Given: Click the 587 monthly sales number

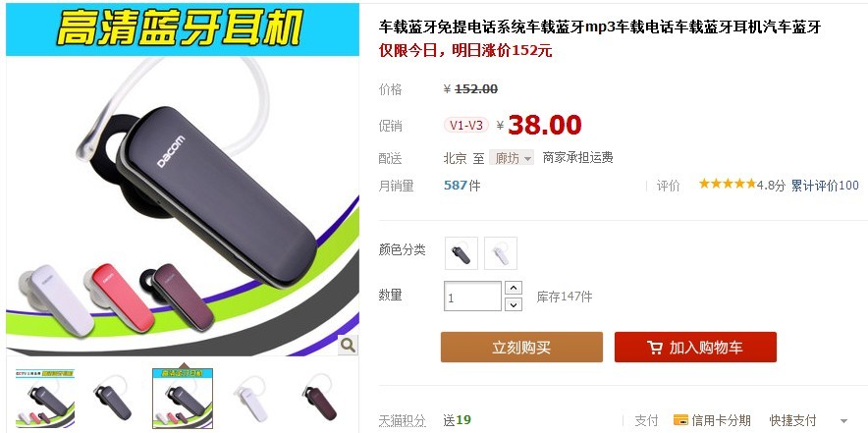Looking at the screenshot, I should 456,186.
